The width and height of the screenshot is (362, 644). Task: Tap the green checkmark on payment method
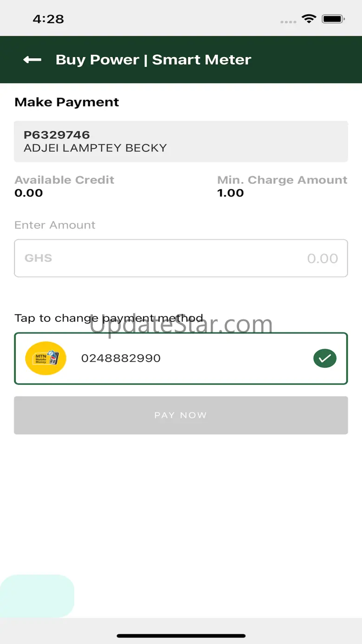click(325, 358)
